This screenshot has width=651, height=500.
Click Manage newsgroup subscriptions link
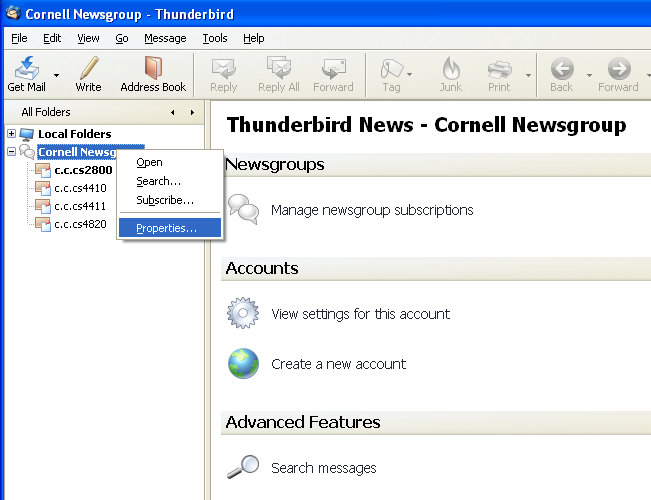coord(372,210)
